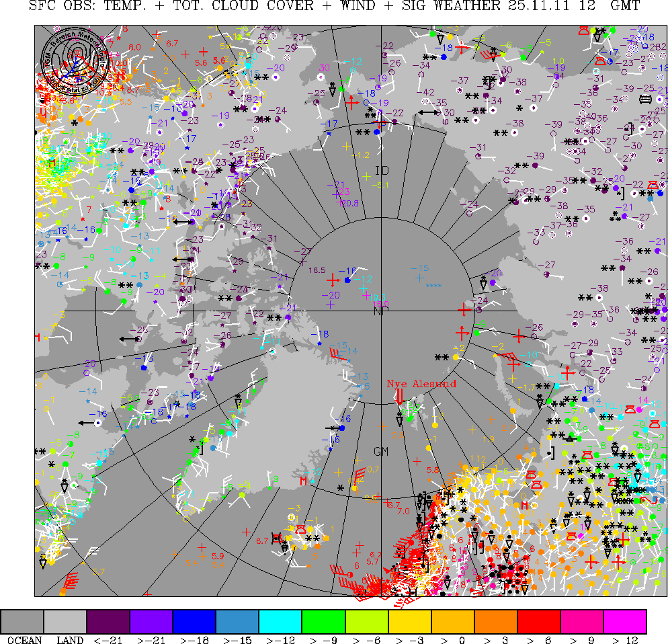The width and height of the screenshot is (668, 644).
Task: Click the red arrow below Nye Alesund
Action: (400, 397)
